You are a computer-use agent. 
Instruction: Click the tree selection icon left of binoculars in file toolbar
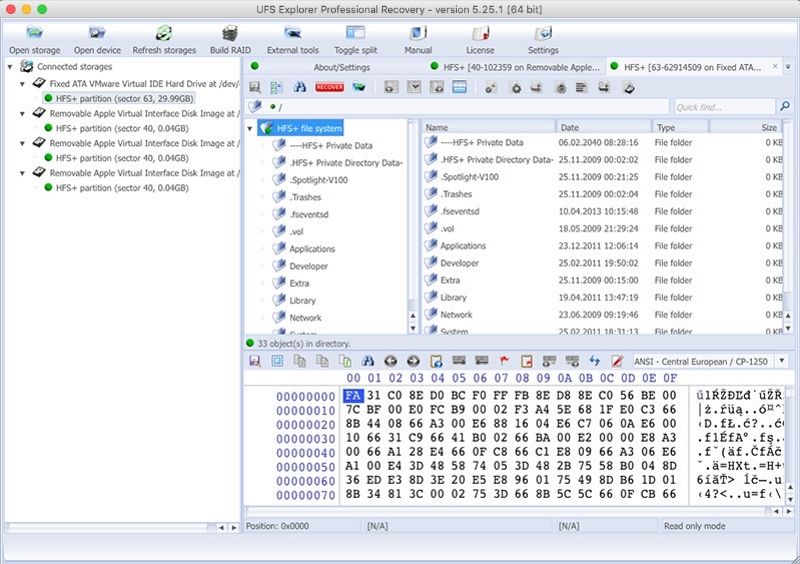pyautogui.click(x=277, y=87)
